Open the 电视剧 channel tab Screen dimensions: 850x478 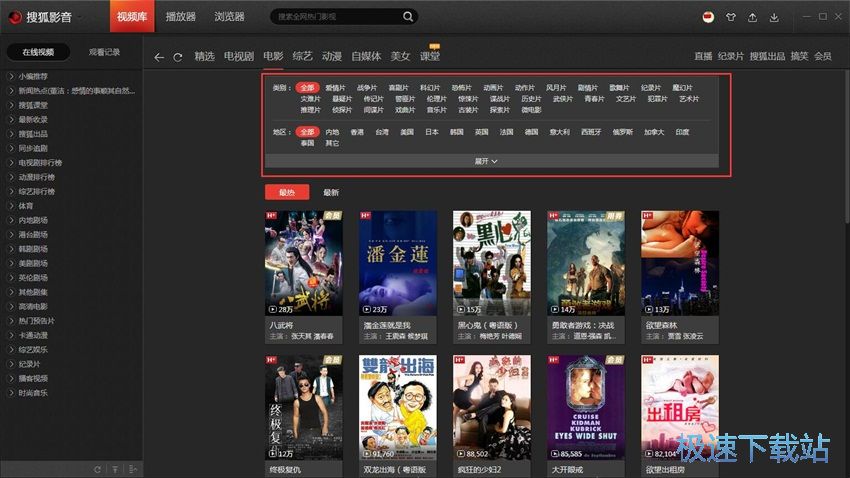tap(239, 56)
